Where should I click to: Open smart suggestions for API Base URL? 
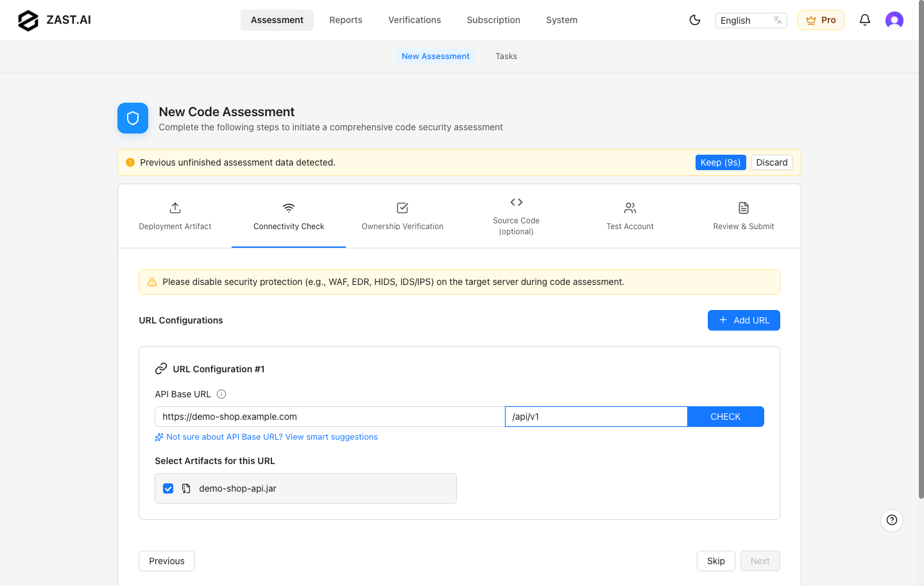point(272,437)
